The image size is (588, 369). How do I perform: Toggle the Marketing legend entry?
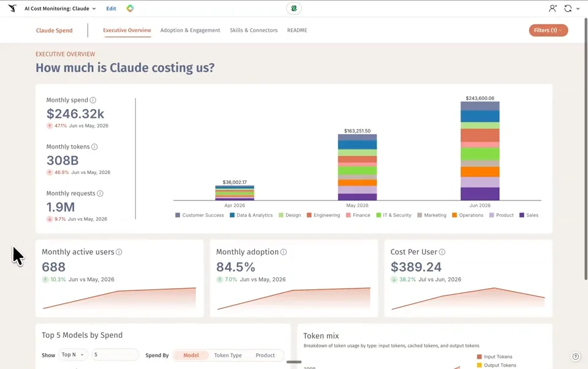pos(432,215)
